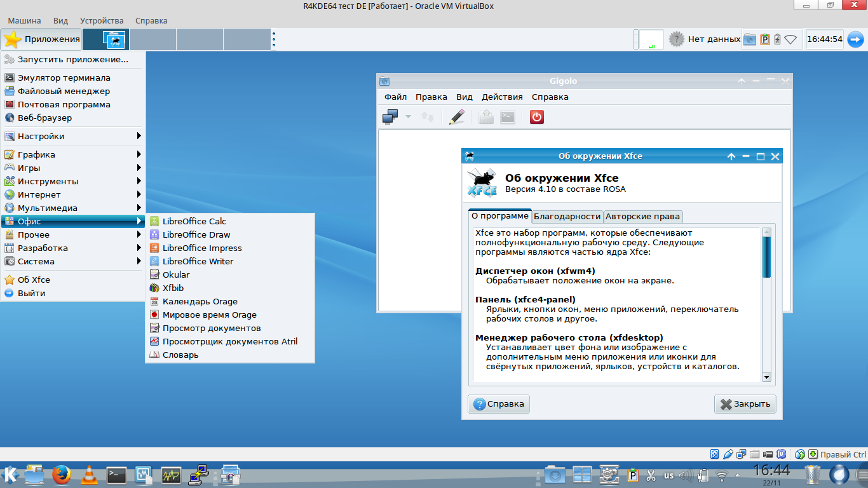Open the Действия menu in Gigolo
The image size is (868, 488).
click(502, 97)
